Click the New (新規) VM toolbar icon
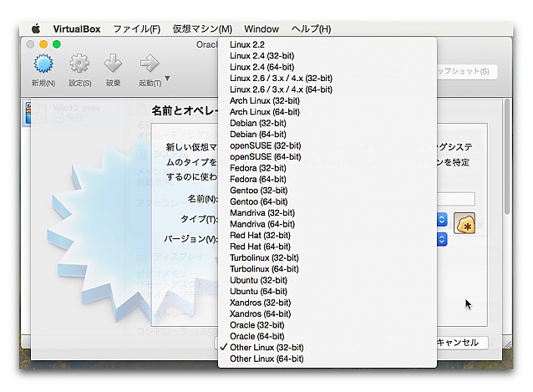This screenshot has width=533, height=392. point(43,64)
